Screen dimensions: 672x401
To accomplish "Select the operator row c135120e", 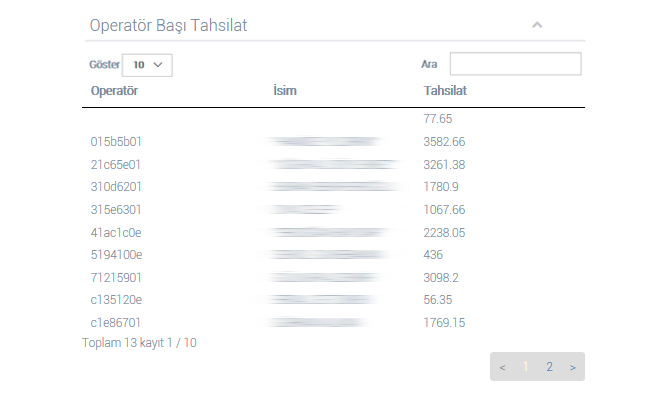I will (x=333, y=300).
